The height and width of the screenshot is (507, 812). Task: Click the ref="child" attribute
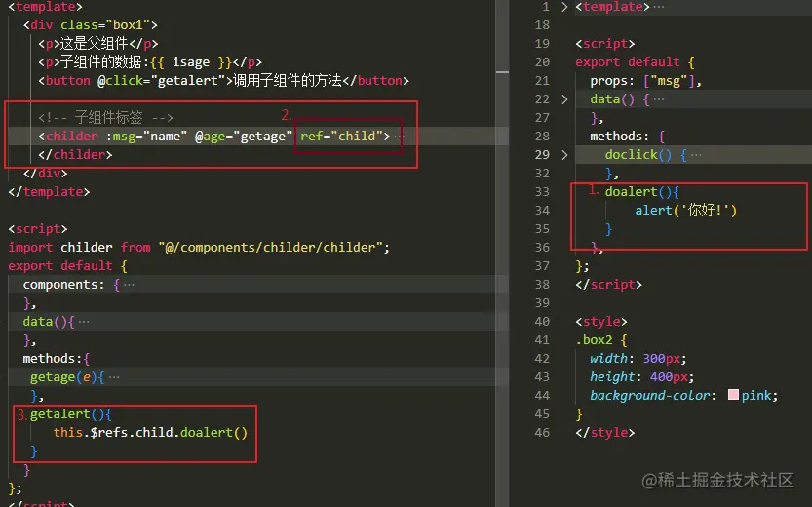tap(341, 136)
